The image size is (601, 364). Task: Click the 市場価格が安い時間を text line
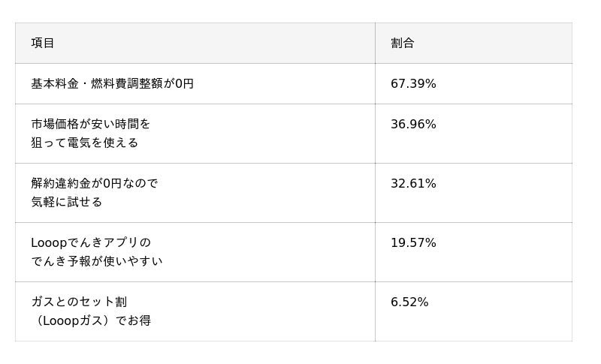pos(90,124)
